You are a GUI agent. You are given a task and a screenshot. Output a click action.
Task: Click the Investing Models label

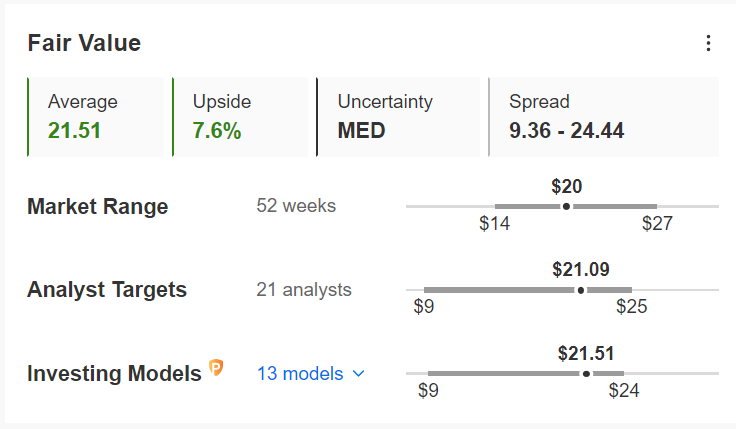(x=114, y=374)
